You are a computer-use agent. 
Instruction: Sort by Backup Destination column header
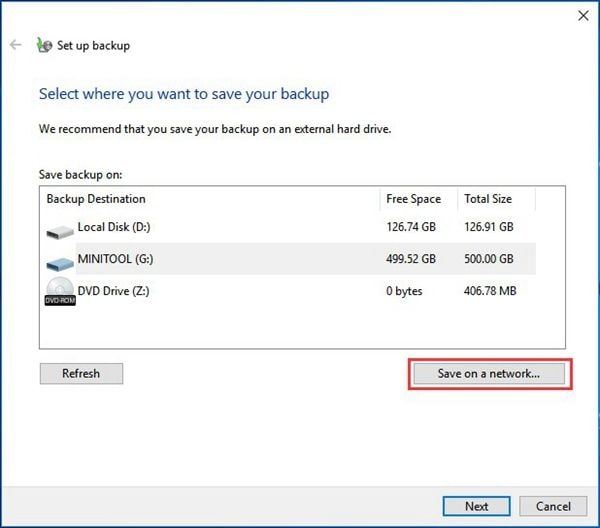(x=96, y=199)
